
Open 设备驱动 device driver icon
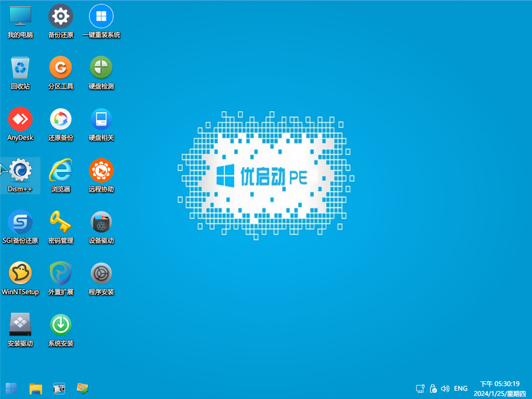coord(101,227)
